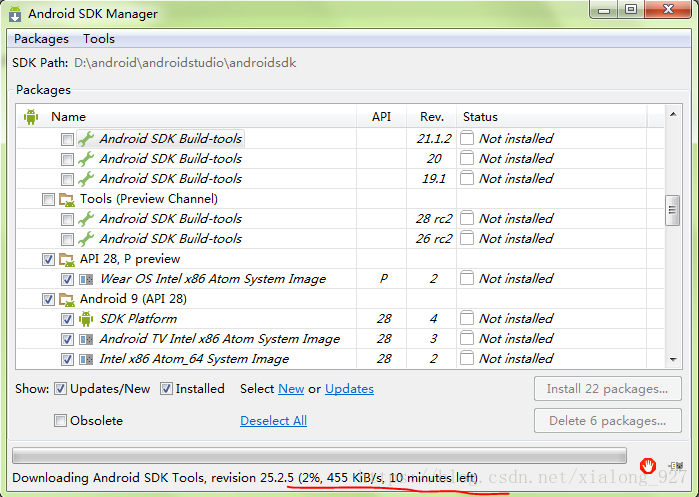Click the API 28, P preview folder icon

(67, 259)
